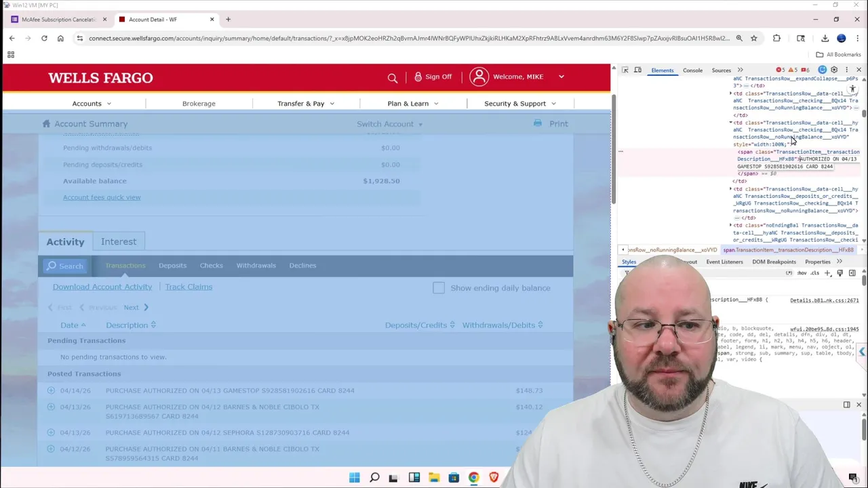The image size is (868, 488).
Task: Click the blue AI assistance icon in DevTools
Action: click(823, 70)
